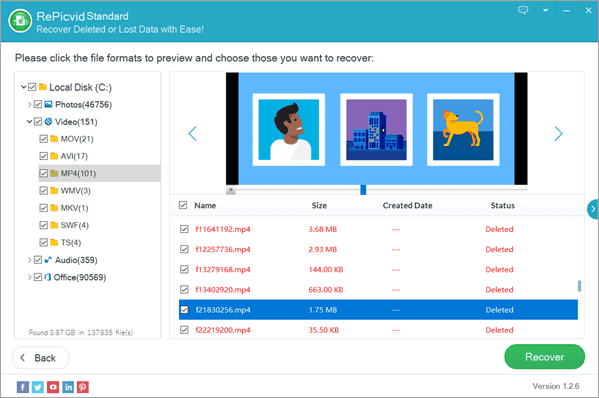Image resolution: width=599 pixels, height=398 pixels.
Task: Sort by Created Date column header
Action: [x=407, y=205]
